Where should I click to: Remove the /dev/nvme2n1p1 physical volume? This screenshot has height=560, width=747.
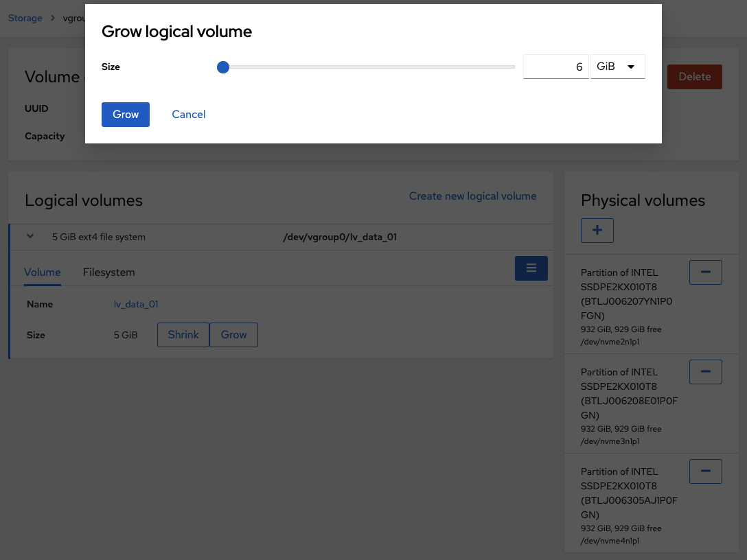[705, 272]
